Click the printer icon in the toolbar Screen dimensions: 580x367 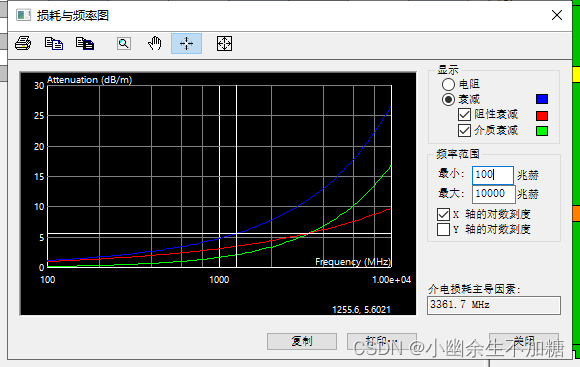23,43
